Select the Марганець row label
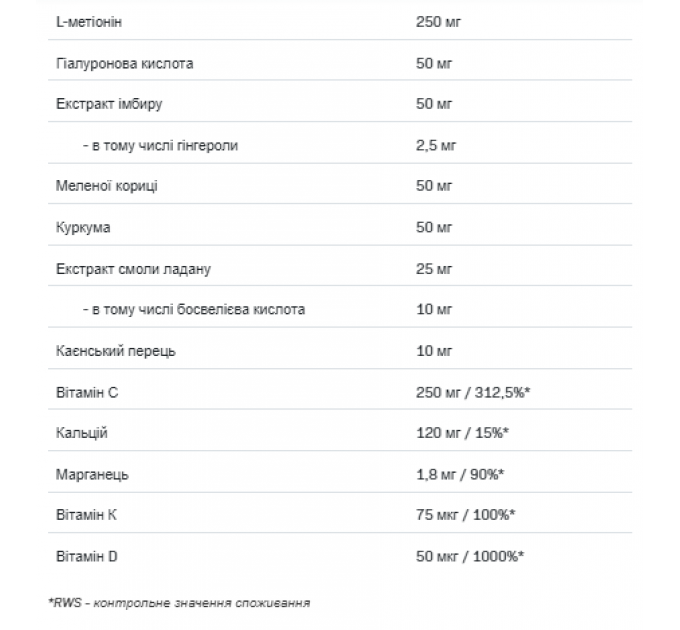Screen dimensions: 680x630 pyautogui.click(x=92, y=474)
